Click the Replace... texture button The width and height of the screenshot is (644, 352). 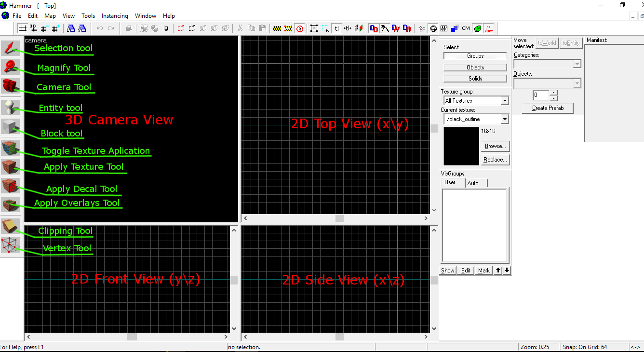(x=495, y=160)
